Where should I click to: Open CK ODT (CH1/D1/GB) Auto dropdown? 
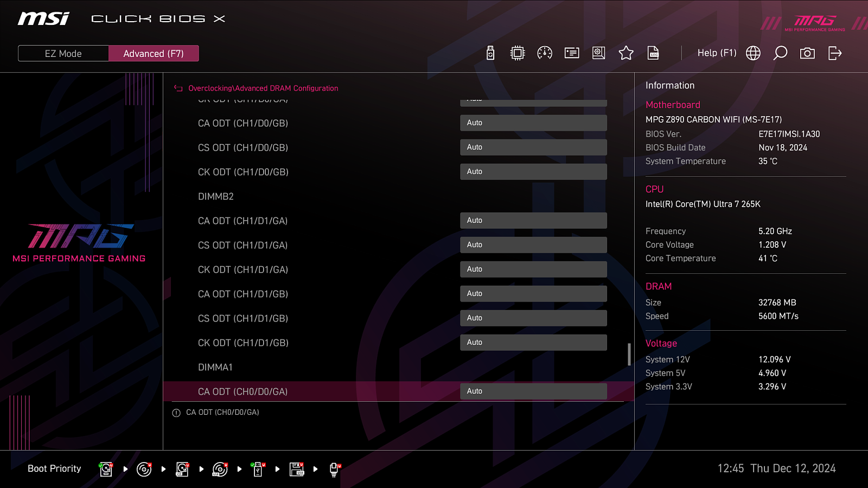pos(533,343)
